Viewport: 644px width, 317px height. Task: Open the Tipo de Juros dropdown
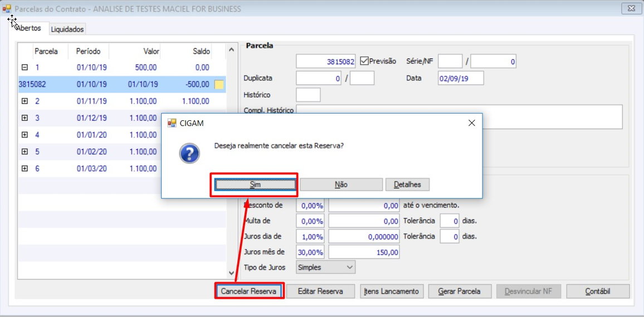coord(326,267)
